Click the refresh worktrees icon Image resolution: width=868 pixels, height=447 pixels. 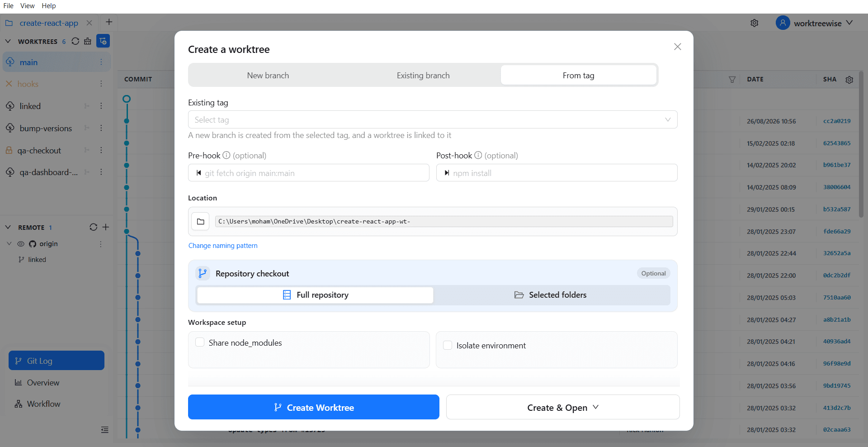(x=75, y=41)
